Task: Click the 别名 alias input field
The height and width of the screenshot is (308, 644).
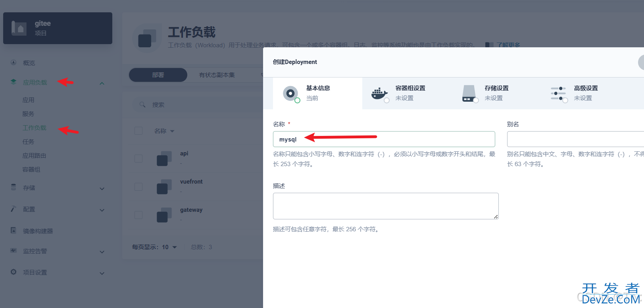Action: click(x=575, y=139)
